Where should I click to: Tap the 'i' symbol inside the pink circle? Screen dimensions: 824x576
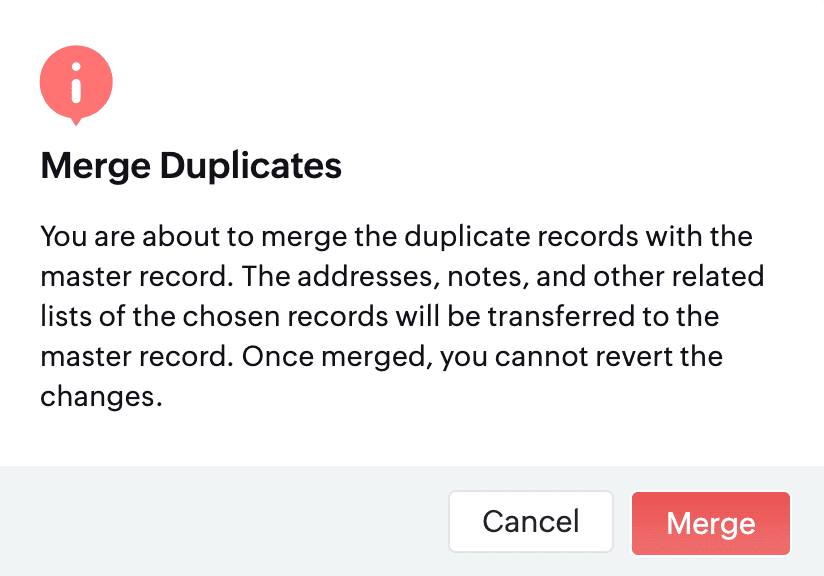click(76, 83)
